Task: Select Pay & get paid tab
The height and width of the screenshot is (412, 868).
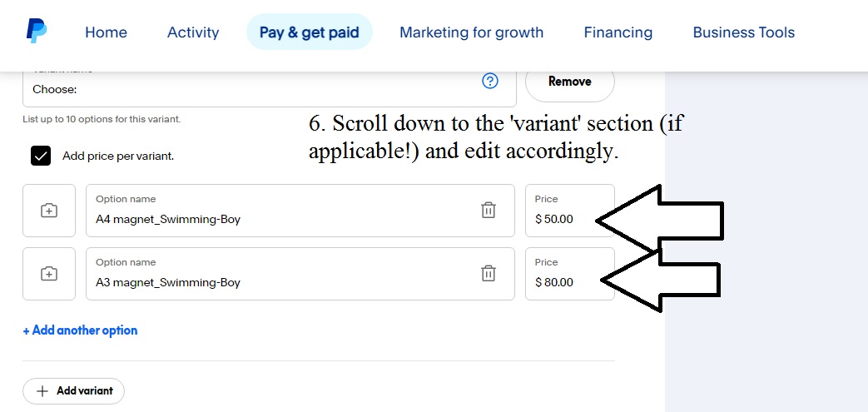Action: pos(310,32)
